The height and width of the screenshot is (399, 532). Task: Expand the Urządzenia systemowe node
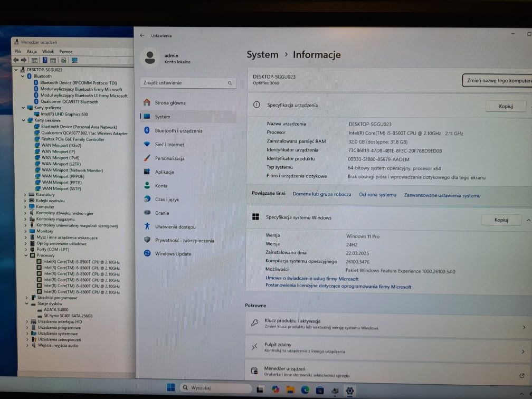pos(27,334)
